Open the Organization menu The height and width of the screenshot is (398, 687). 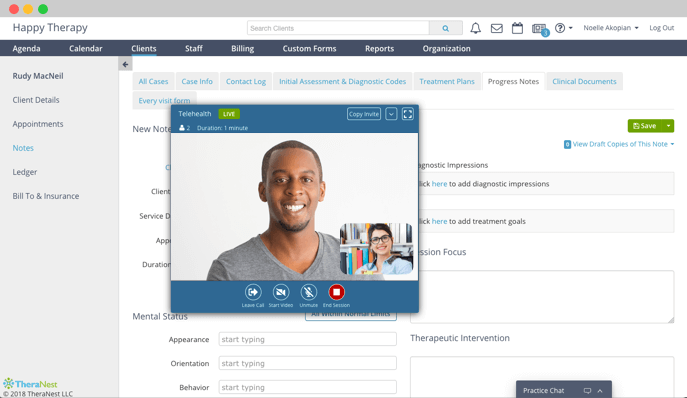point(446,49)
